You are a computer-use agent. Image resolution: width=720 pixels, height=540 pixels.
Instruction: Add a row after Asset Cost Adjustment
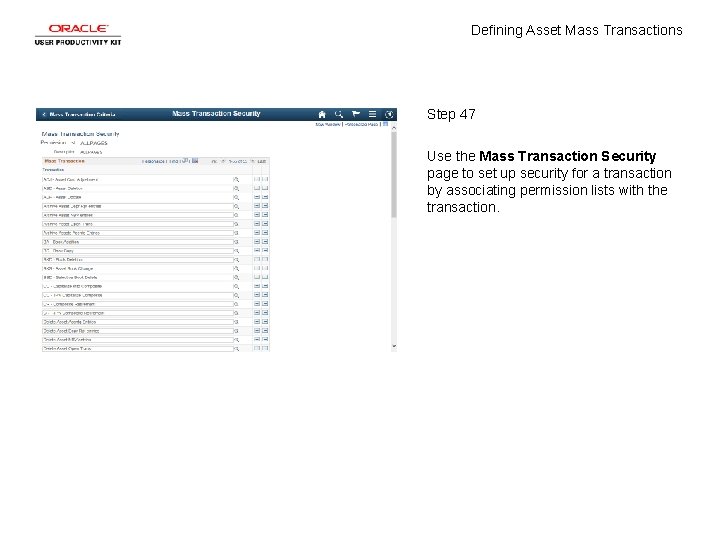click(x=257, y=180)
